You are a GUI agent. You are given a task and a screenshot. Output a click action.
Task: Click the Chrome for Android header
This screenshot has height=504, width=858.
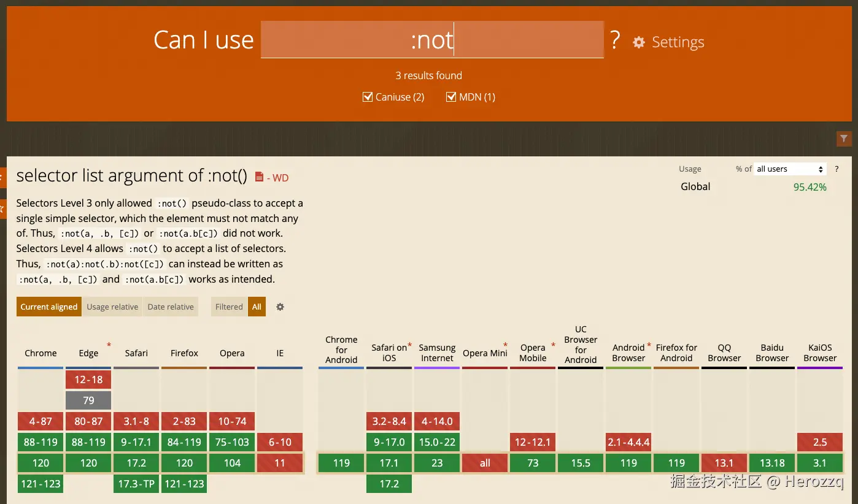[341, 349]
